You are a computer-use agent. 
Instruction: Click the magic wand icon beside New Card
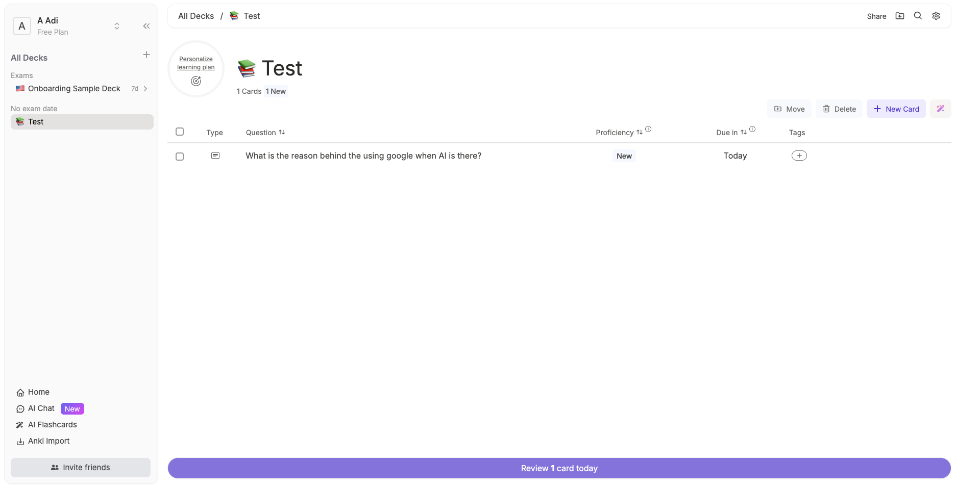pyautogui.click(x=941, y=108)
